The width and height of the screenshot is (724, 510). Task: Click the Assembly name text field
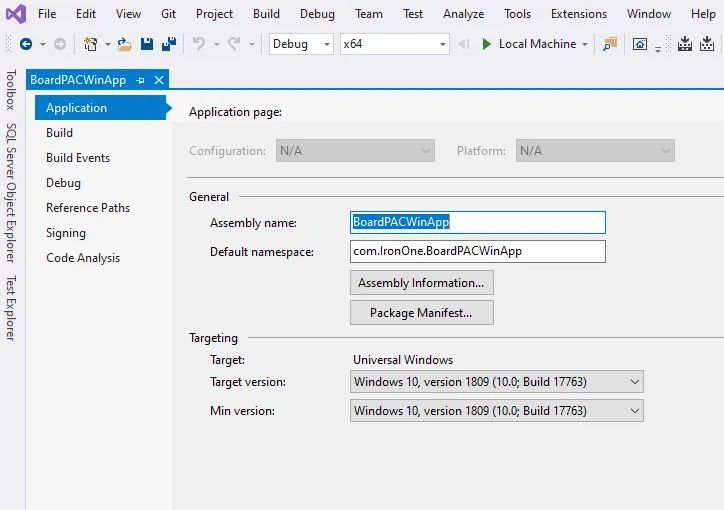click(x=477, y=222)
